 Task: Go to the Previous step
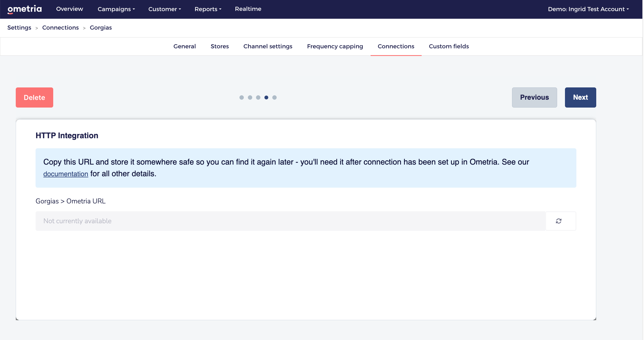(x=534, y=97)
